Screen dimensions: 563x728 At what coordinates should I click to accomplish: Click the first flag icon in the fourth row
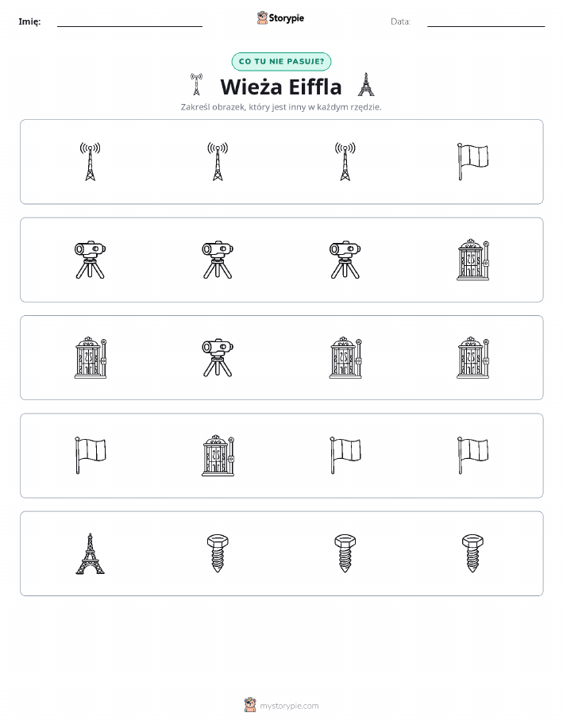pyautogui.click(x=90, y=456)
